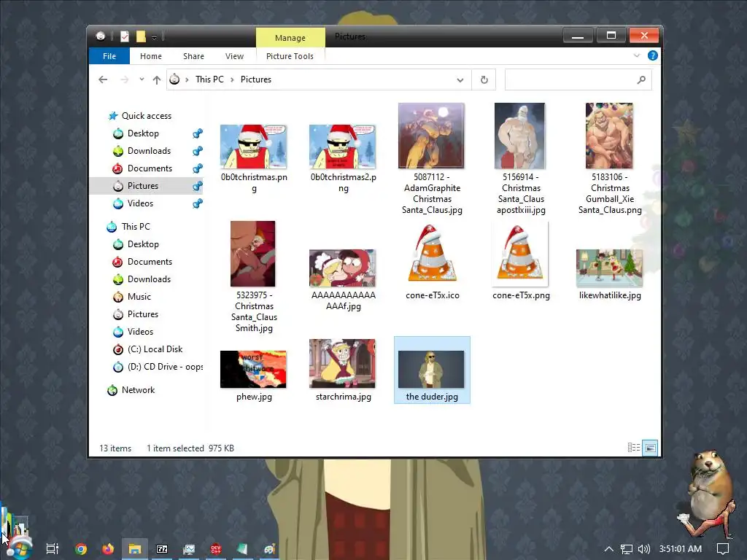Open Task View on the taskbar
This screenshot has width=747, height=560.
(x=53, y=548)
